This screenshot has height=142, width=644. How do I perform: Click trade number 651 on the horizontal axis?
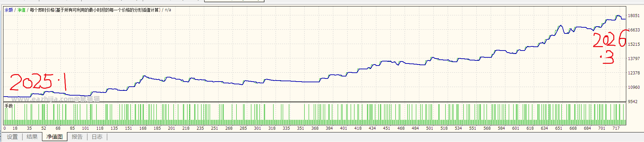(x=559, y=128)
